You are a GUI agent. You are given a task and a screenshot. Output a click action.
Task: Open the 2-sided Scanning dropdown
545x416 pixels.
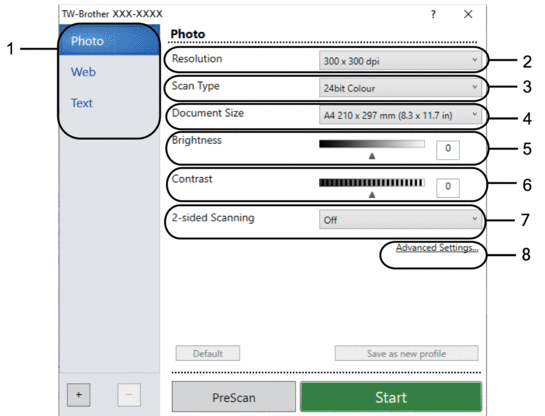click(x=400, y=220)
